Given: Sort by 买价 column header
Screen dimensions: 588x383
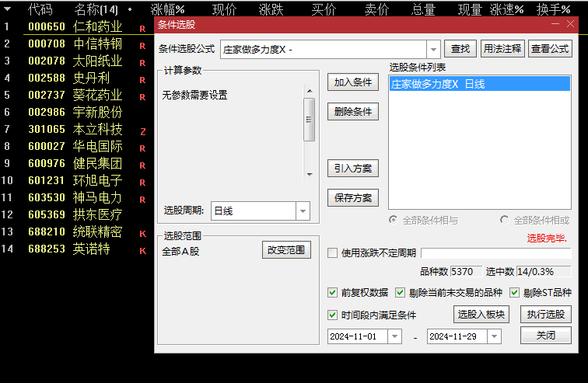Looking at the screenshot, I should 324,9.
